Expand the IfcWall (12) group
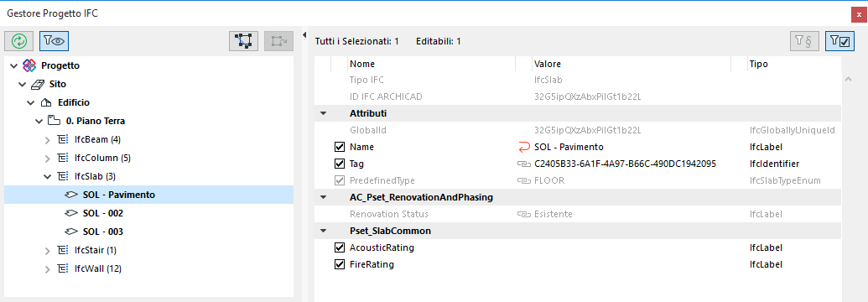 [x=48, y=268]
